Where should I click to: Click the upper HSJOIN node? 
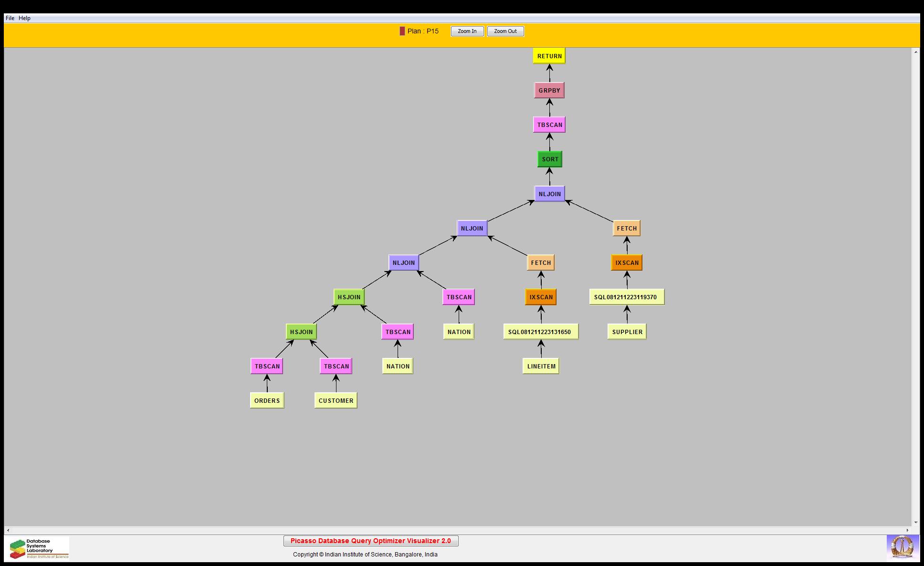pos(349,297)
